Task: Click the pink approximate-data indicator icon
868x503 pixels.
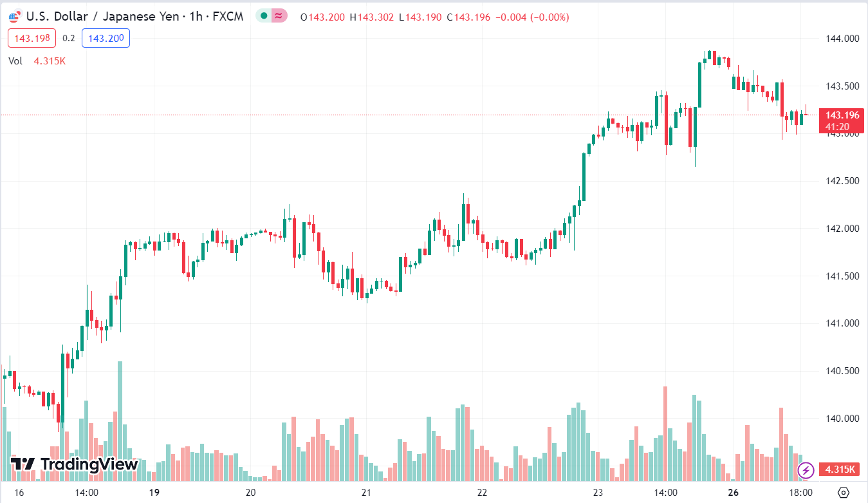Action: click(279, 17)
